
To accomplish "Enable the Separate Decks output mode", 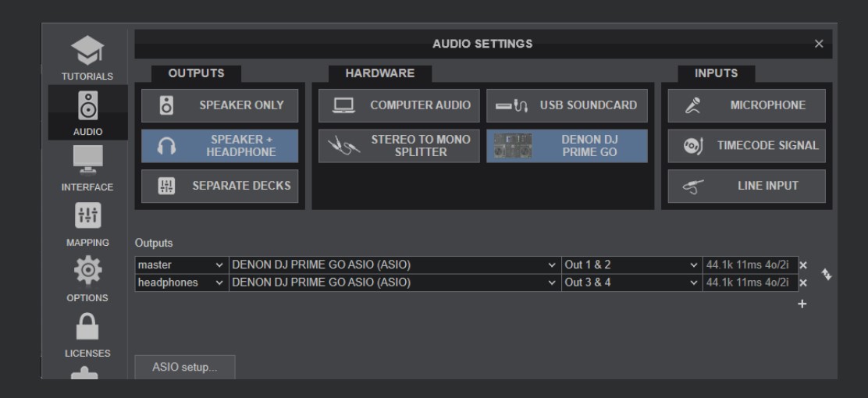I will 219,187.
